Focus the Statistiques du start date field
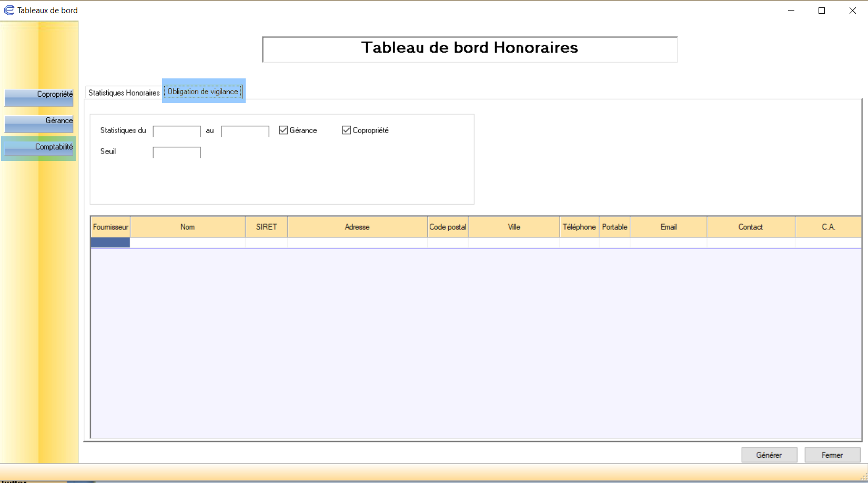The image size is (868, 483). point(177,131)
